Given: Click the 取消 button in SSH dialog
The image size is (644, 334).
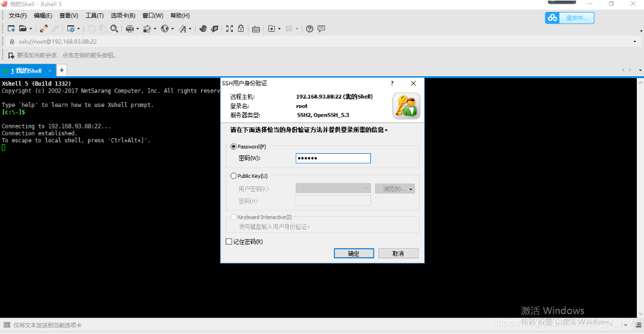Looking at the screenshot, I should (x=398, y=254).
